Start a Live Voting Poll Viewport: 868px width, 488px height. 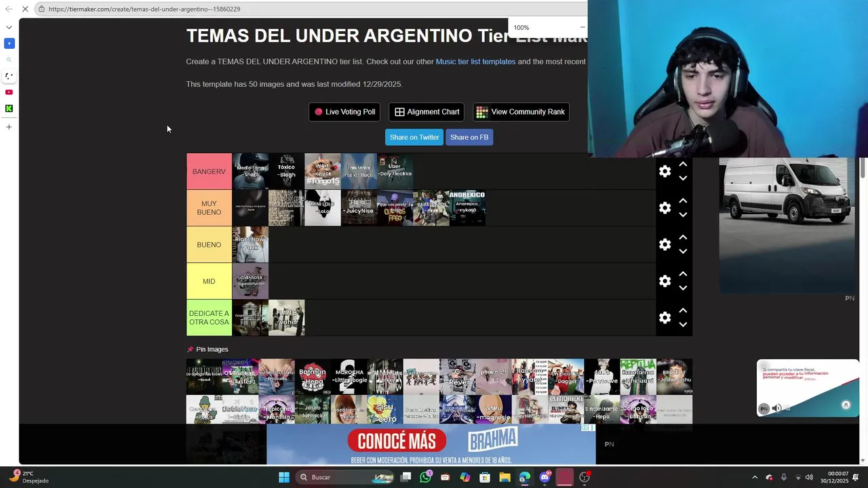344,112
